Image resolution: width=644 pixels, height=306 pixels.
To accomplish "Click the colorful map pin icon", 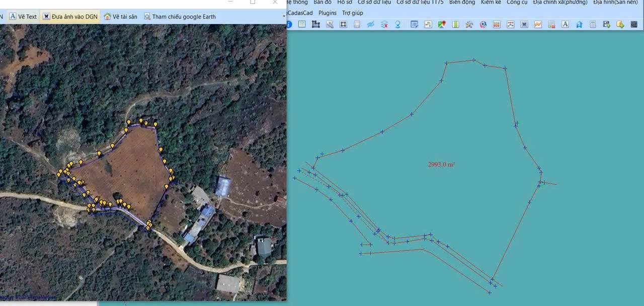I will 442,24.
